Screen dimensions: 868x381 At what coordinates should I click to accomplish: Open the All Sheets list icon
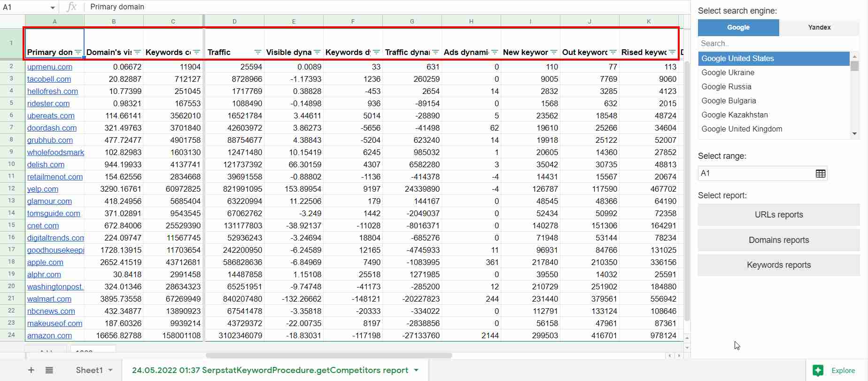click(49, 370)
